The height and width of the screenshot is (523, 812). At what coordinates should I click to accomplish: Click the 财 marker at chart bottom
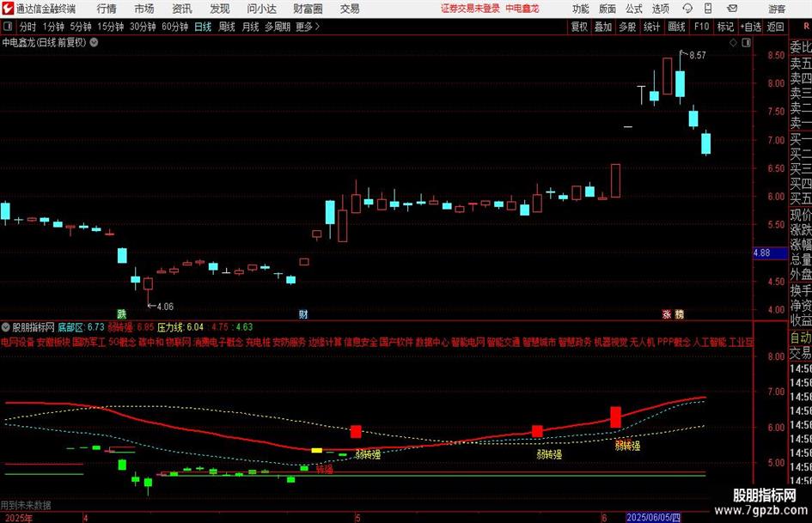click(303, 313)
